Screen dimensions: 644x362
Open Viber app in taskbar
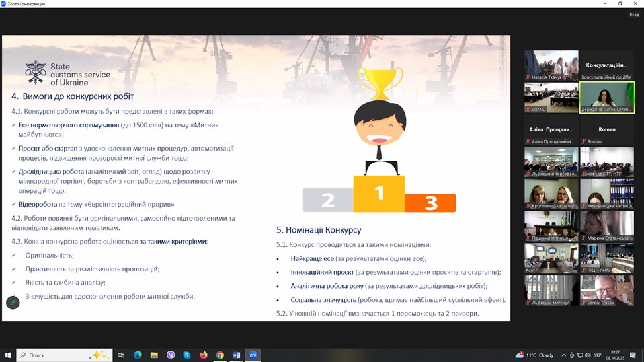pyautogui.click(x=171, y=355)
